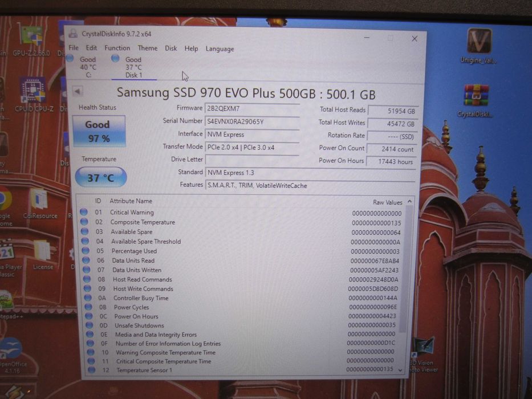Click the Good 97 % health status button
The width and height of the screenshot is (532, 399).
coord(99,131)
